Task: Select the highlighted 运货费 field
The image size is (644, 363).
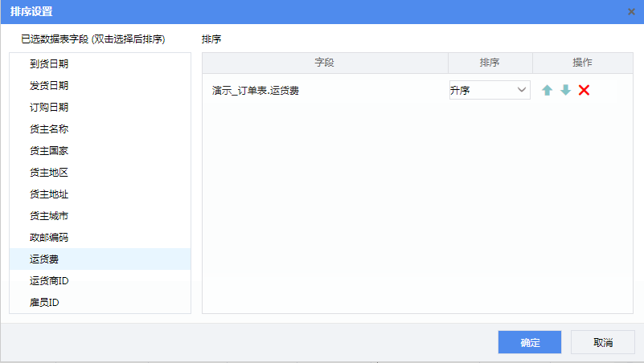Action: [44, 259]
